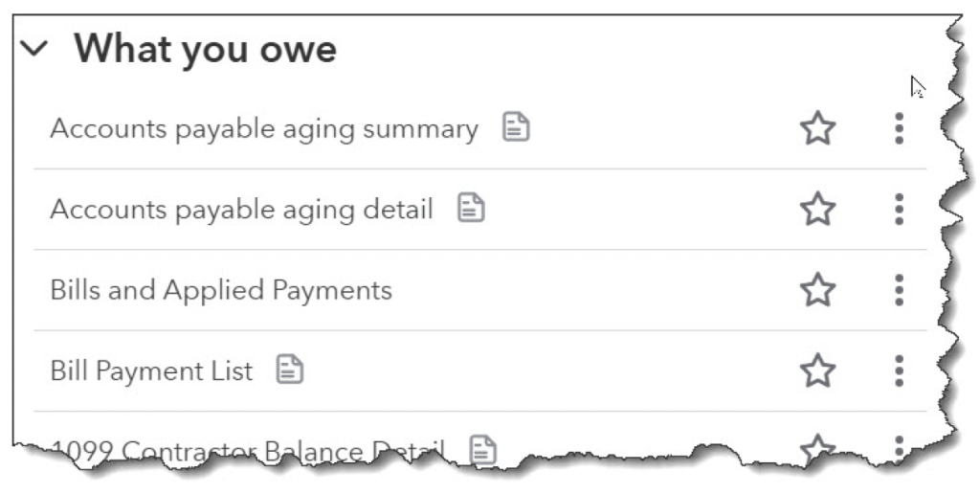980x493 pixels.
Task: Open the Accounts payable aging summary report
Action: (x=263, y=128)
